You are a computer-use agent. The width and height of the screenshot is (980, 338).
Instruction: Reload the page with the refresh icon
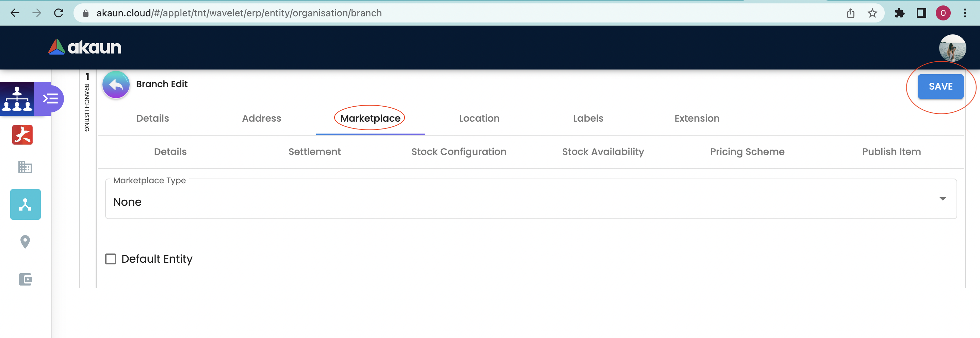tap(59, 13)
